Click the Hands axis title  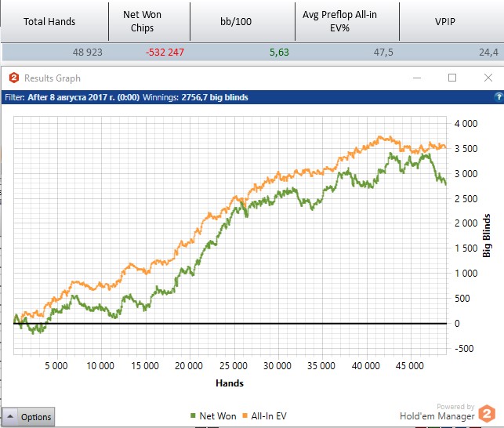pyautogui.click(x=230, y=383)
